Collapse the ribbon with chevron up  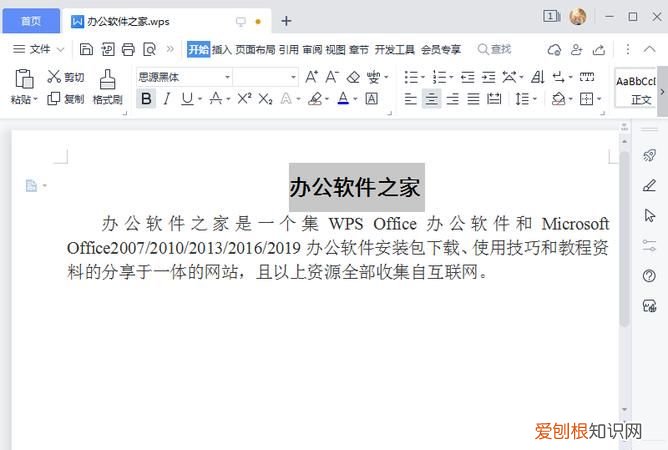650,49
